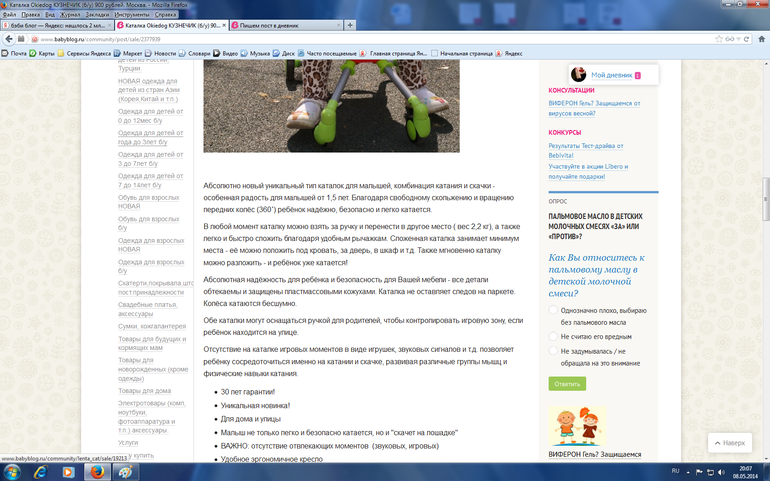Select radio option Однозначно плохо
Screen dimensions: 770x481
point(553,310)
